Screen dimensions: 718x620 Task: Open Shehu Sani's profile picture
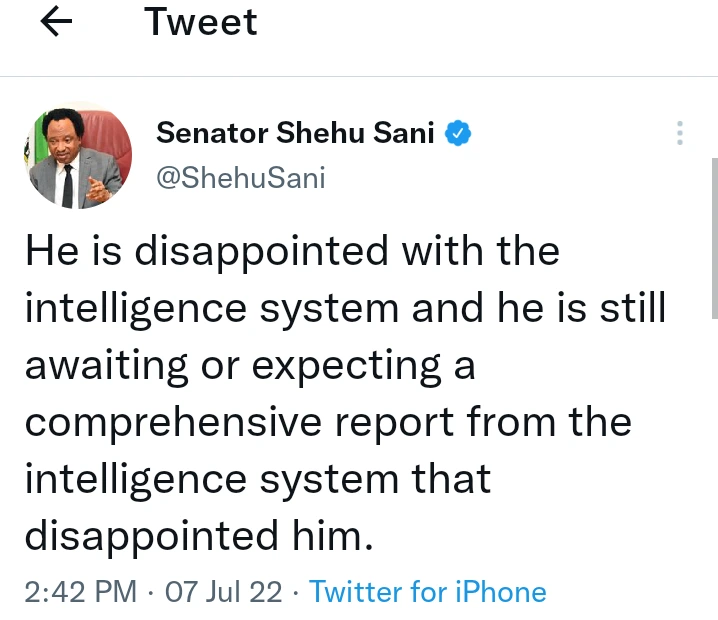click(x=77, y=157)
